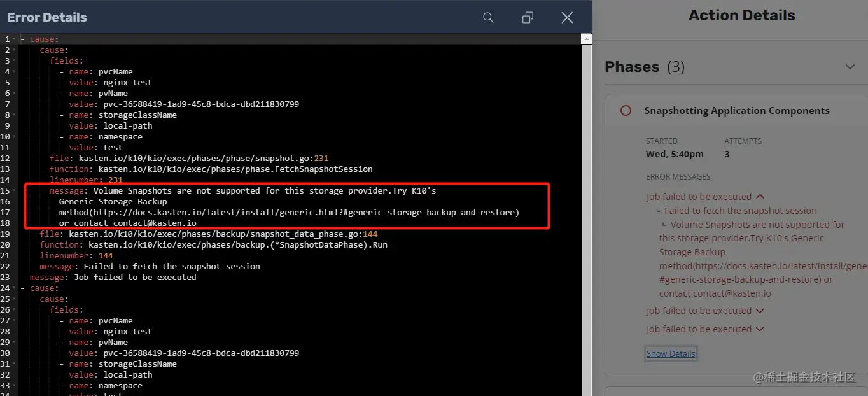The image size is (868, 396).
Task: Click the editor vertical scrollbar track
Action: point(587,220)
